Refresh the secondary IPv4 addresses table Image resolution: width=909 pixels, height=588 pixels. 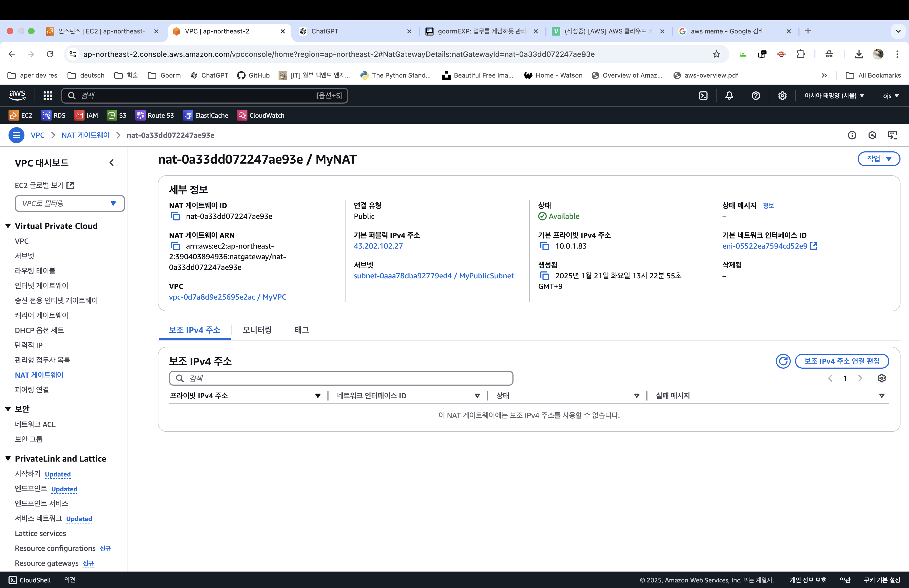pyautogui.click(x=783, y=361)
